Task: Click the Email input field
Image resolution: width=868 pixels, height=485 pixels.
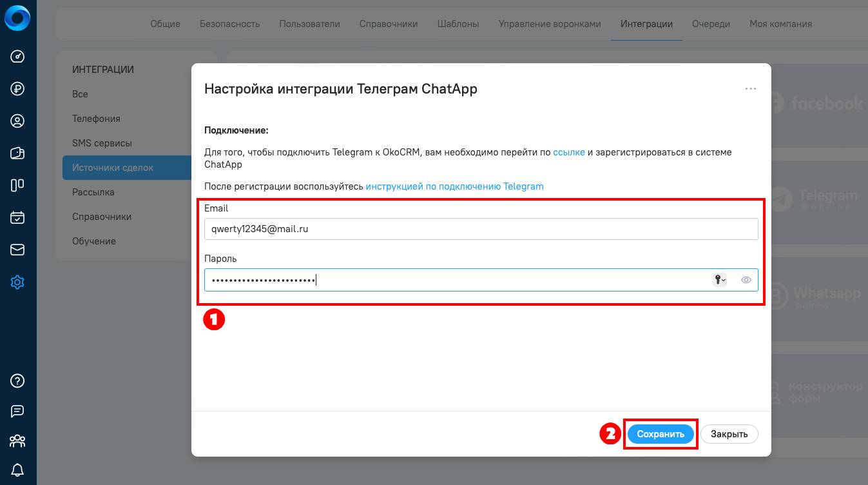Action: point(481,229)
